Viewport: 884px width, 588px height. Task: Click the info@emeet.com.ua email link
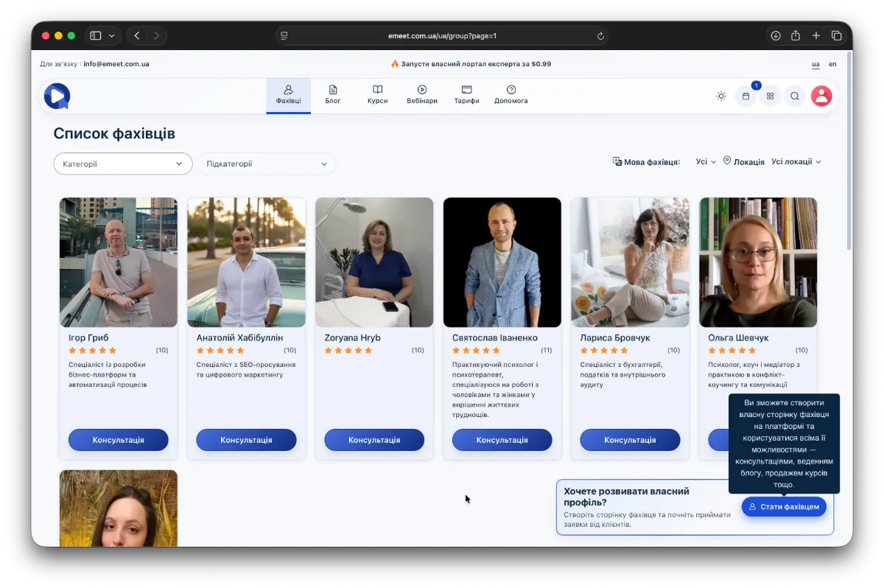(116, 64)
